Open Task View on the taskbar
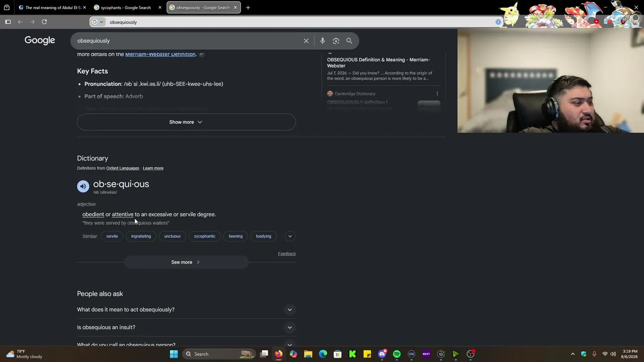 pyautogui.click(x=264, y=354)
